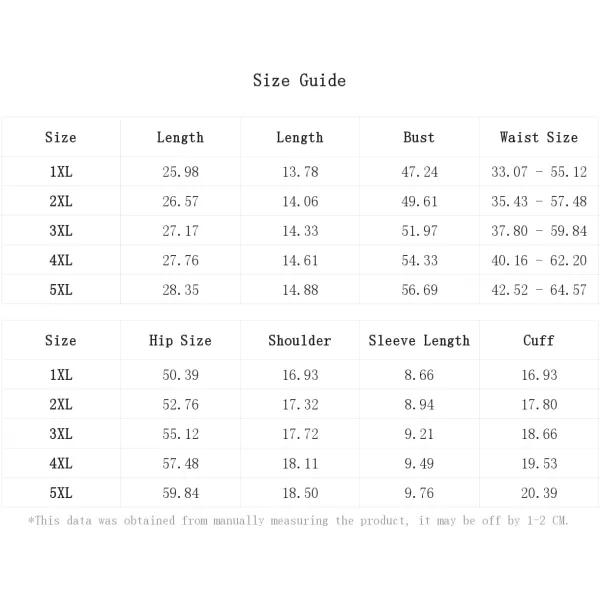Select hip size value 55.12
The width and height of the screenshot is (600, 600).
pos(181,434)
